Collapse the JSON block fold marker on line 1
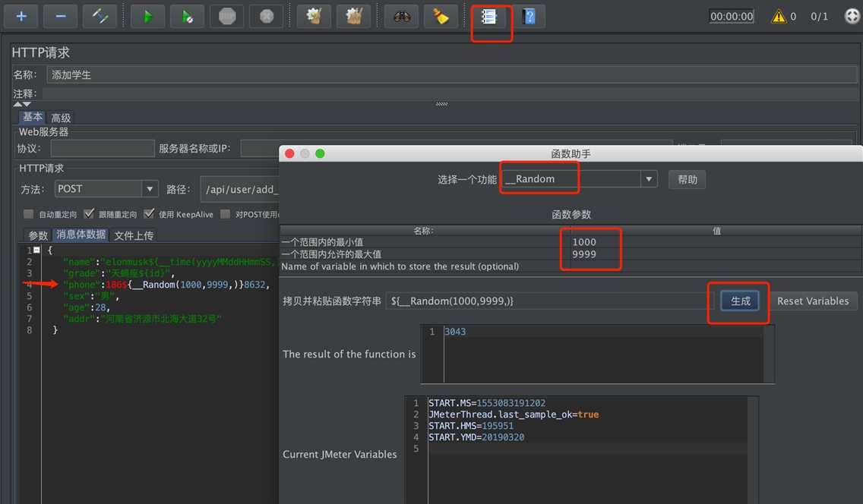This screenshot has height=504, width=863. click(36, 250)
